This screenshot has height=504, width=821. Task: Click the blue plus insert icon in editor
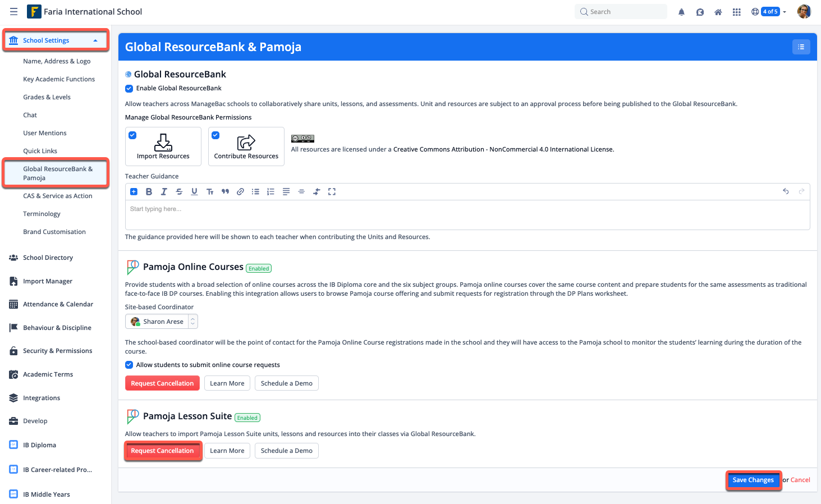click(x=134, y=191)
